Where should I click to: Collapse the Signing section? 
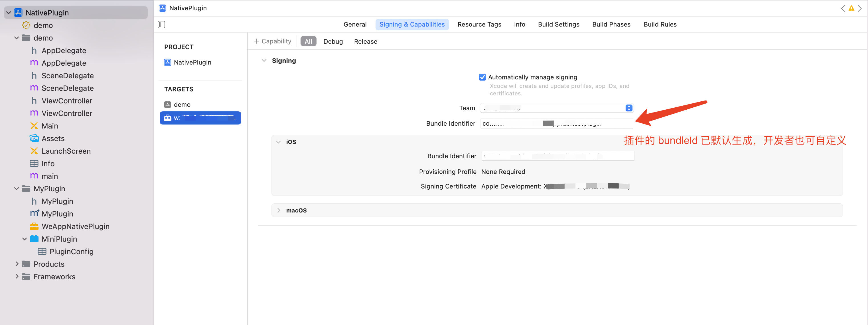[264, 61]
